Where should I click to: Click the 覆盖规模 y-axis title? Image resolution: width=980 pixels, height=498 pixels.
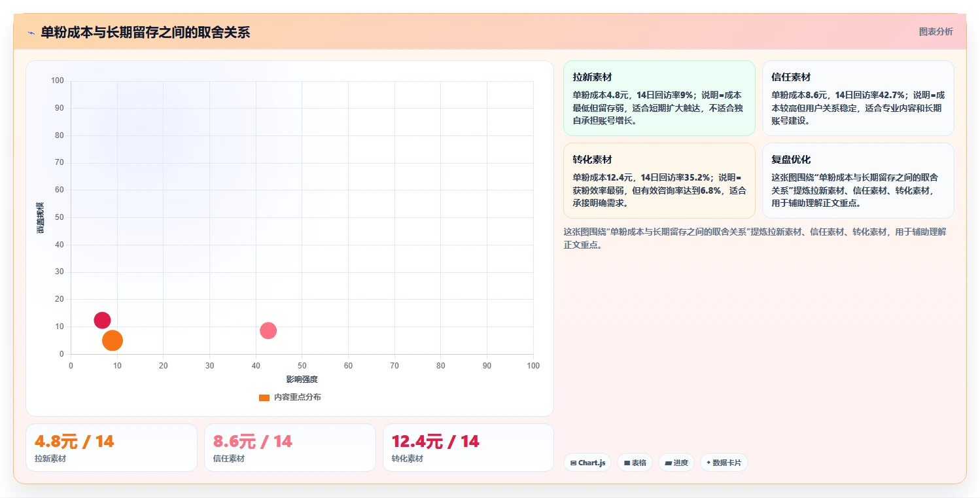41,218
